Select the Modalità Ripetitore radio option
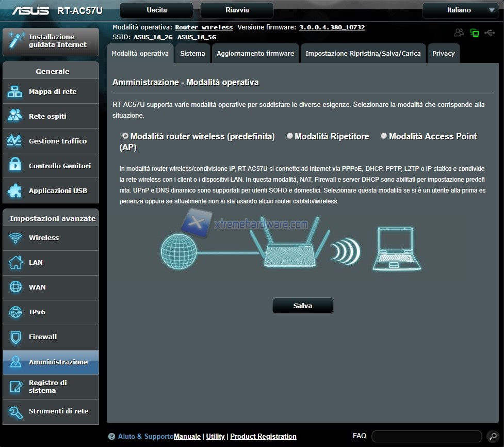This screenshot has width=504, height=447. click(290, 136)
